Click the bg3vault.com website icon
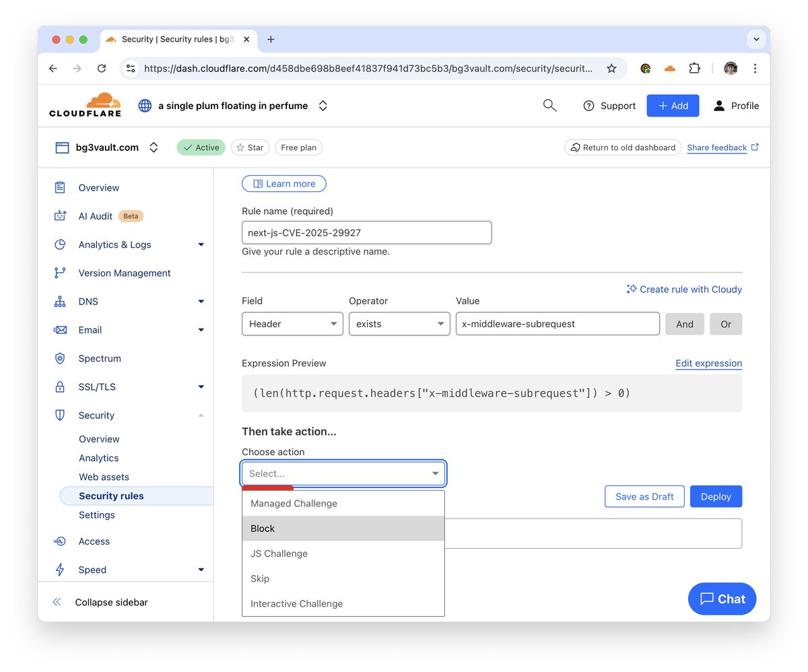Viewport: 808px width, 672px height. [62, 147]
